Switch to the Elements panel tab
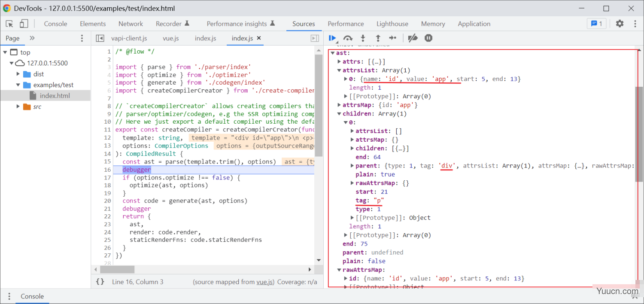Image resolution: width=644 pixels, height=304 pixels. [93, 24]
